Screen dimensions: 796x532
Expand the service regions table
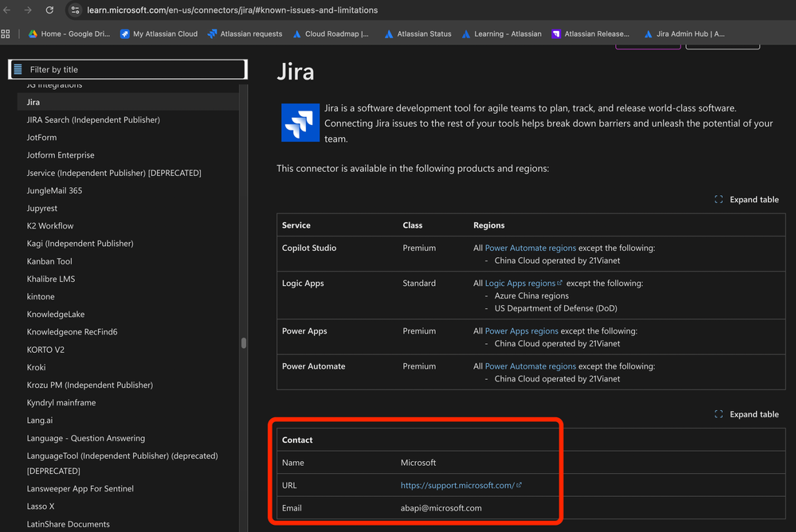click(747, 199)
